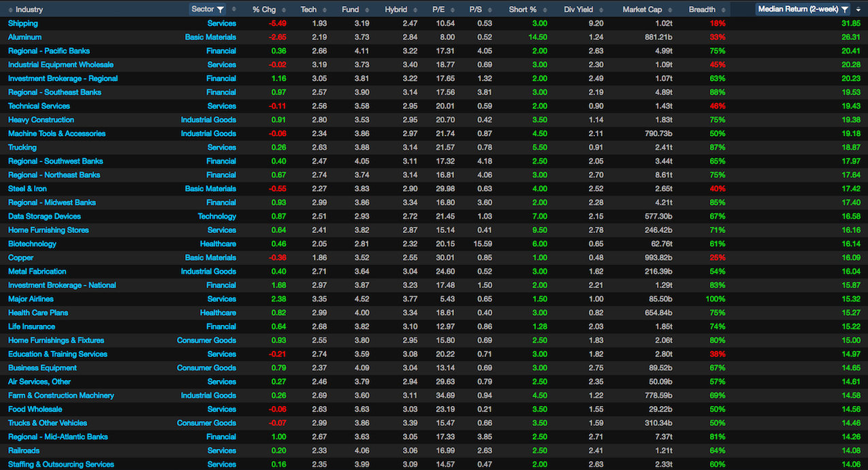Open Regional - Pacific Banks industry link
Viewport: 868px width, 470px height.
coord(49,50)
